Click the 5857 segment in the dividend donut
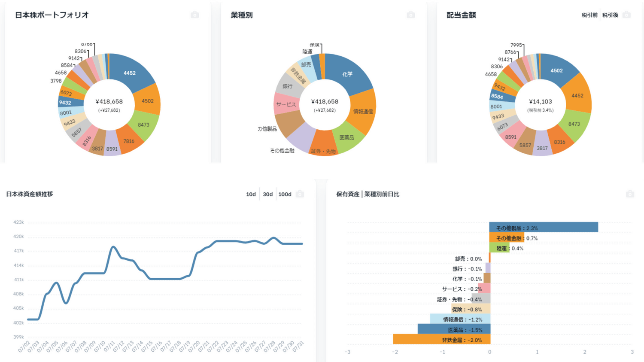644x362 pixels. [x=525, y=145]
